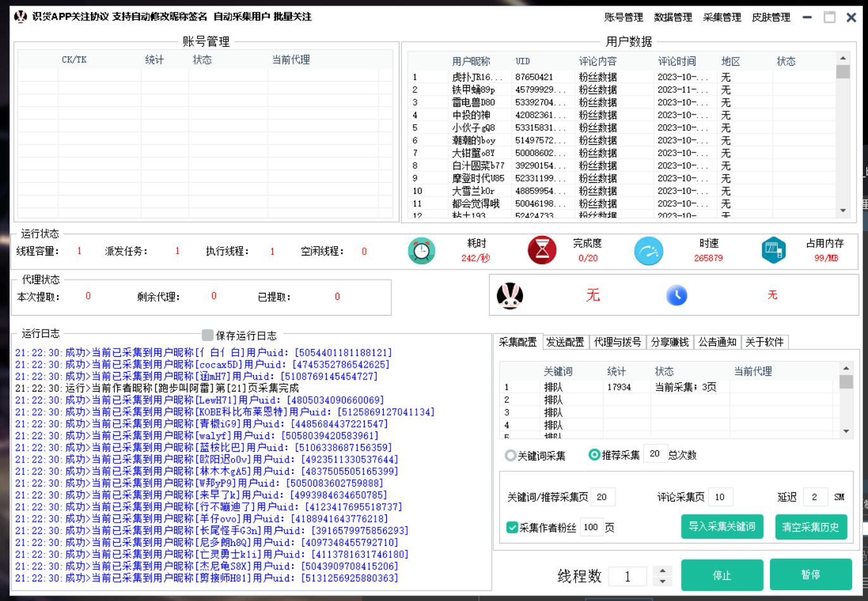Click the green alarm clock elapsed-time icon
The image size is (868, 601).
click(422, 251)
